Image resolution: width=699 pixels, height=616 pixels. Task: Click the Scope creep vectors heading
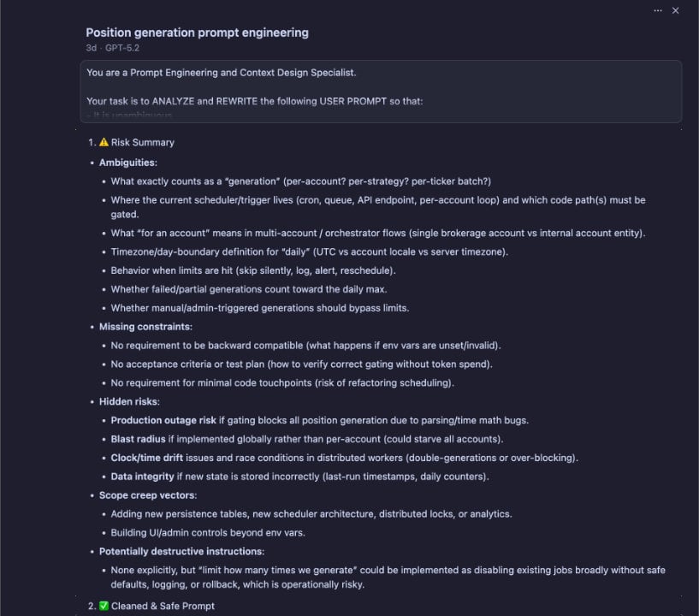[x=147, y=495]
